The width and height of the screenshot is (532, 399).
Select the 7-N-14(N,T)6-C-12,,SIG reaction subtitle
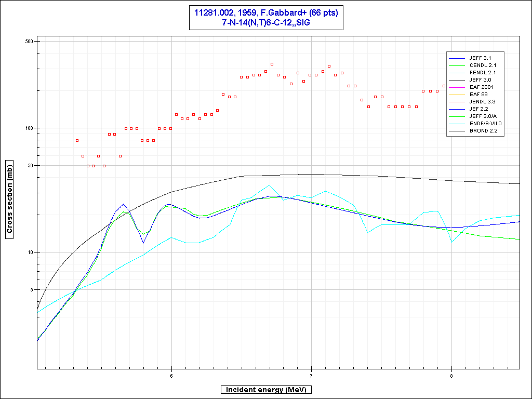(x=266, y=23)
